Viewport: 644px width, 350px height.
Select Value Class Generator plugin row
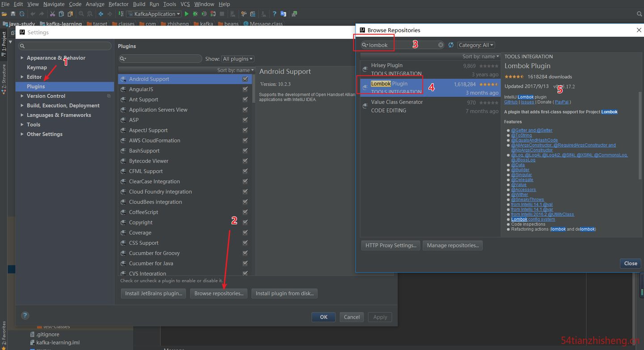[430, 106]
